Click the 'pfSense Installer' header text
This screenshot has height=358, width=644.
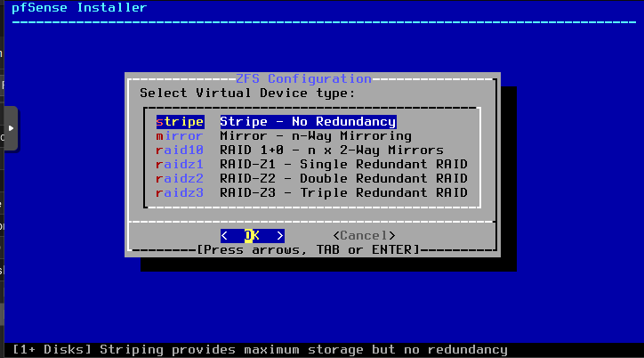tap(79, 7)
